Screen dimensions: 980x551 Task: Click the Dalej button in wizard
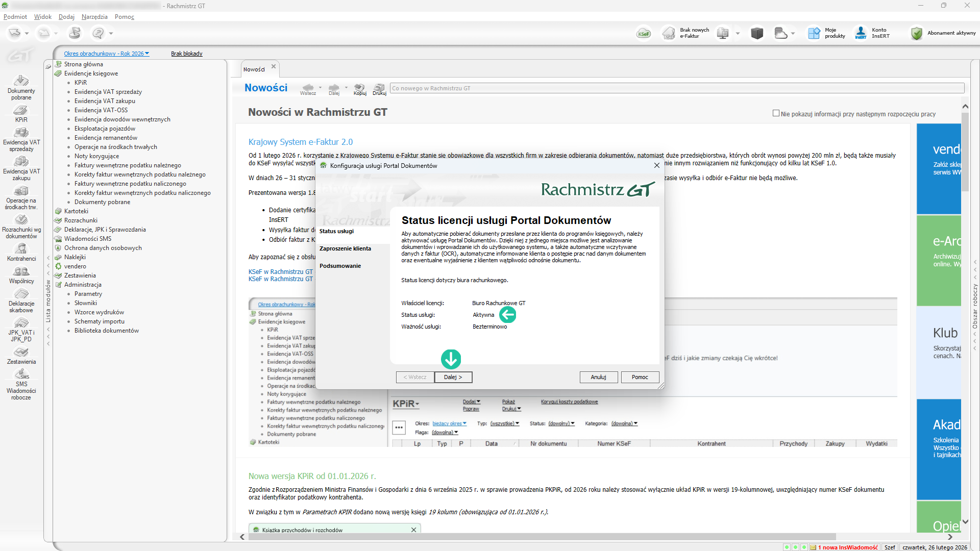coord(453,377)
